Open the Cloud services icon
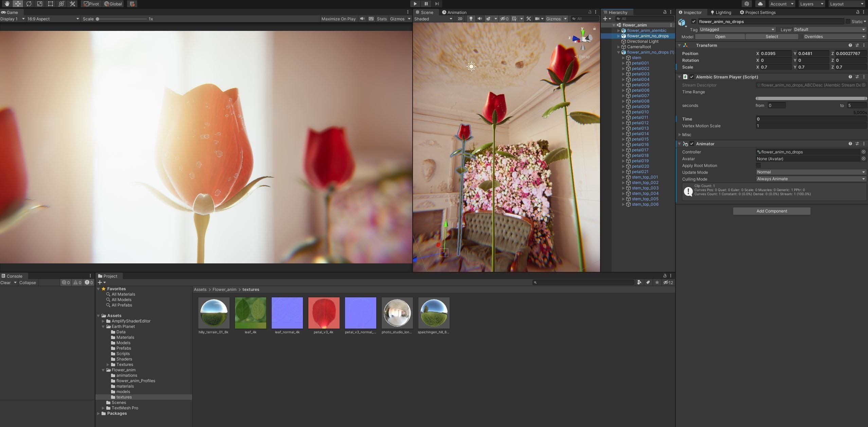Image resolution: width=868 pixels, height=427 pixels. pos(760,4)
